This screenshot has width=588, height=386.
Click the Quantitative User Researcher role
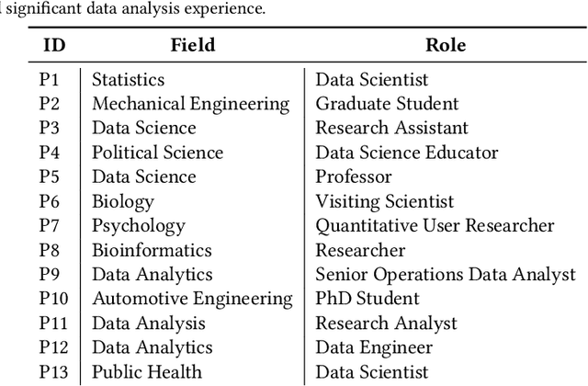pyautogui.click(x=435, y=225)
